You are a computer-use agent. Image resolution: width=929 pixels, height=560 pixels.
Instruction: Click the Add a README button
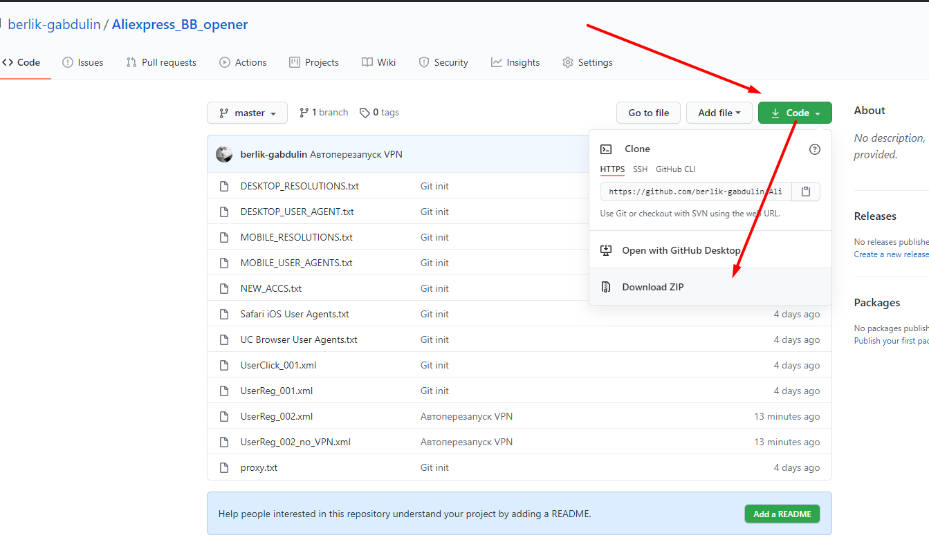(782, 514)
